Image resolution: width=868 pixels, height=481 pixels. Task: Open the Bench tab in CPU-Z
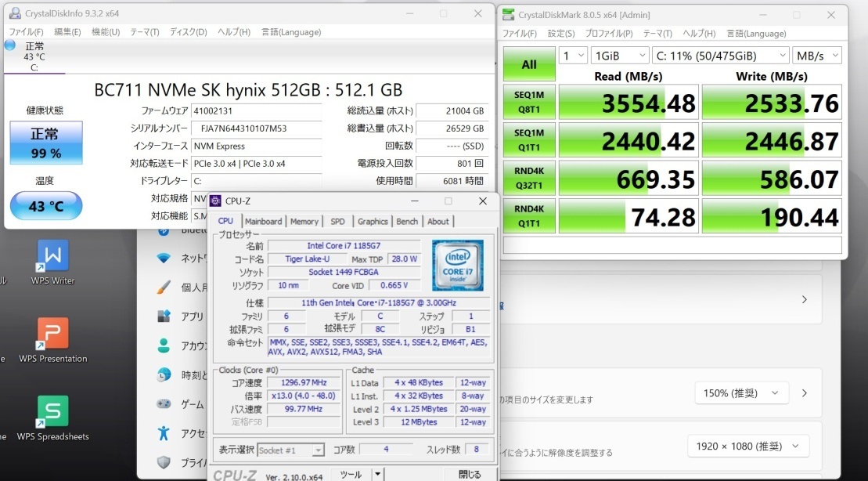click(x=407, y=222)
